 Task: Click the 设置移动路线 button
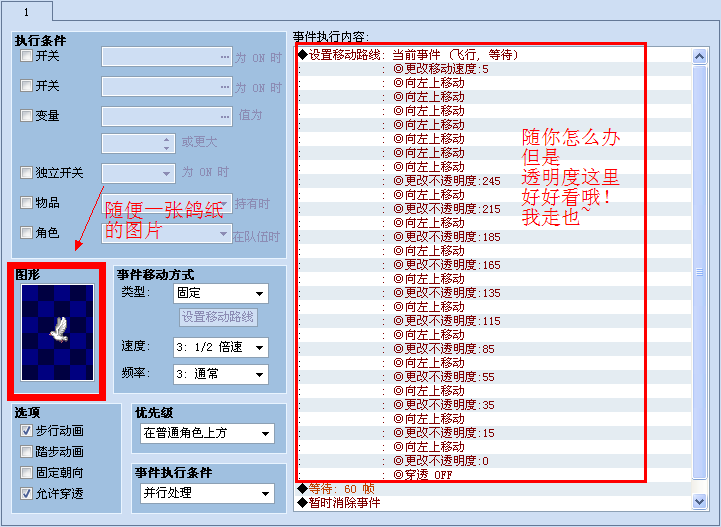point(218,317)
